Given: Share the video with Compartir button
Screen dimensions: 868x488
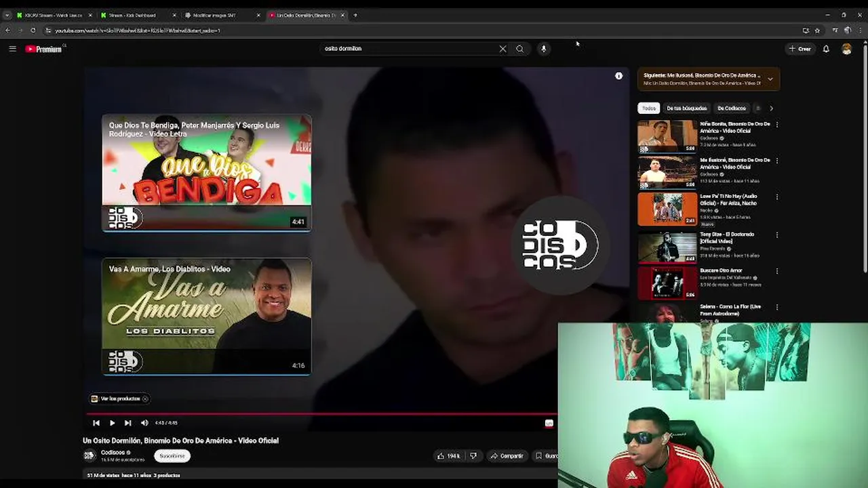Looking at the screenshot, I should coord(507,456).
